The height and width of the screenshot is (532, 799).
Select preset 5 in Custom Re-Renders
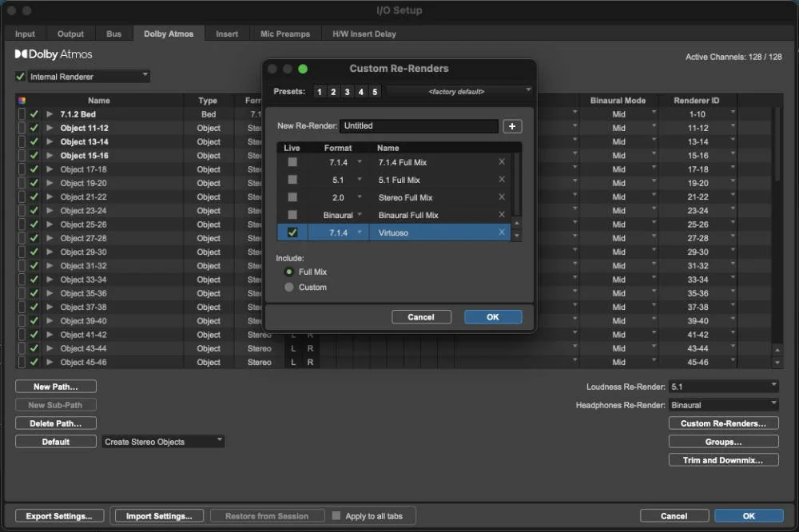tap(375, 92)
